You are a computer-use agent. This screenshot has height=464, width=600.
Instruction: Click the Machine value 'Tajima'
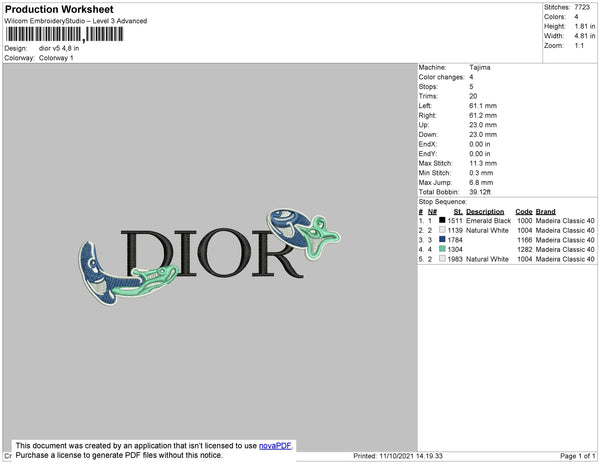(x=480, y=67)
